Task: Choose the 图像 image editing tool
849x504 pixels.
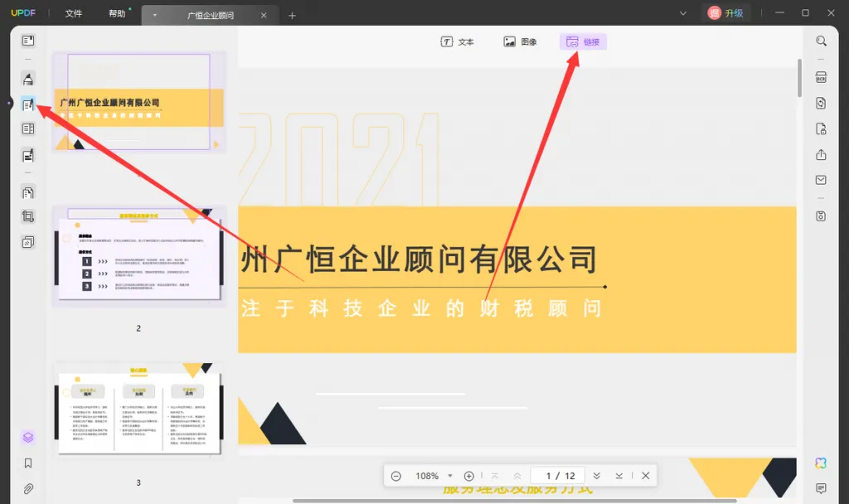Action: tap(521, 41)
